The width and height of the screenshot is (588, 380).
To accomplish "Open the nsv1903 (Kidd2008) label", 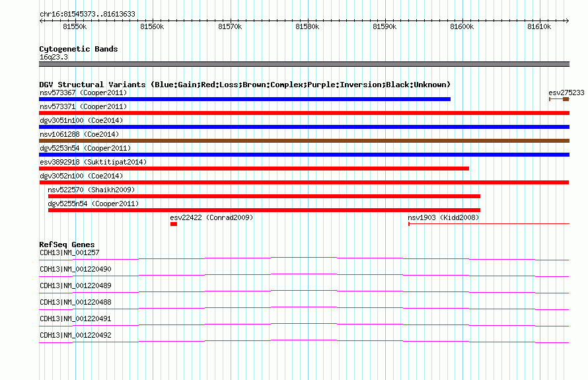I will 443,217.
